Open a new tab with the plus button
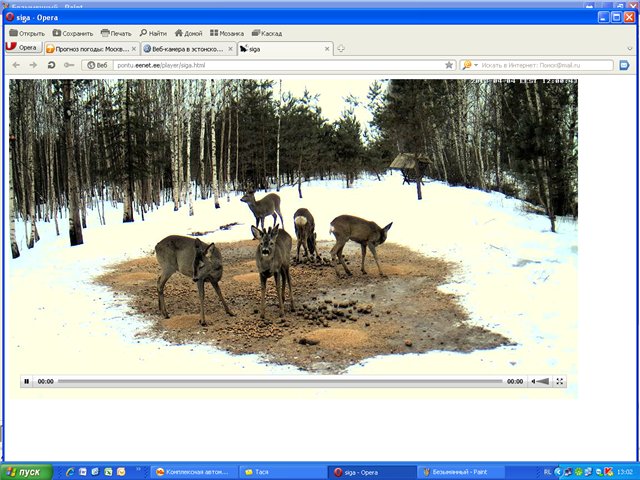Screen dimensions: 640x480 [341, 49]
